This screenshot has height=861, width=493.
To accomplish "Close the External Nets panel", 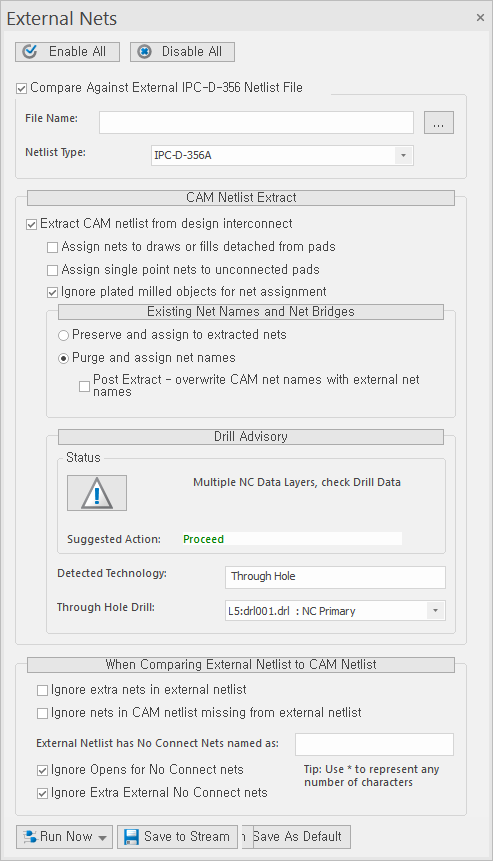I will [480, 18].
